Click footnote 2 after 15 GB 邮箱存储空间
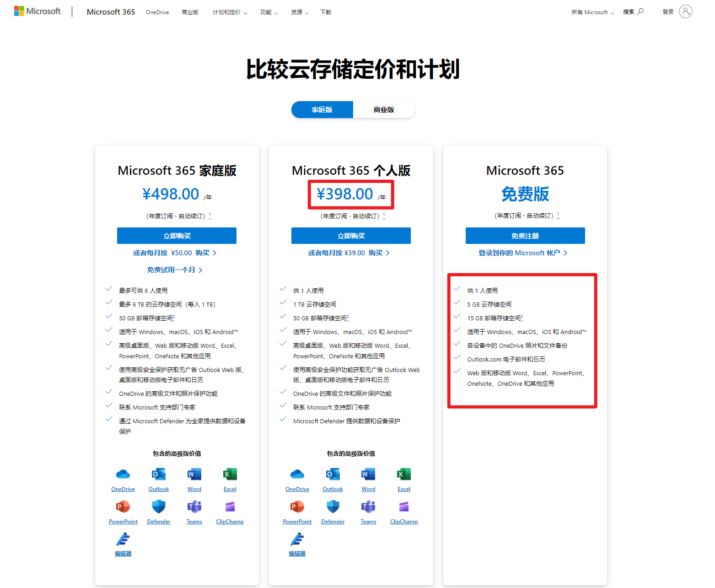715x588 pixels. [x=522, y=317]
